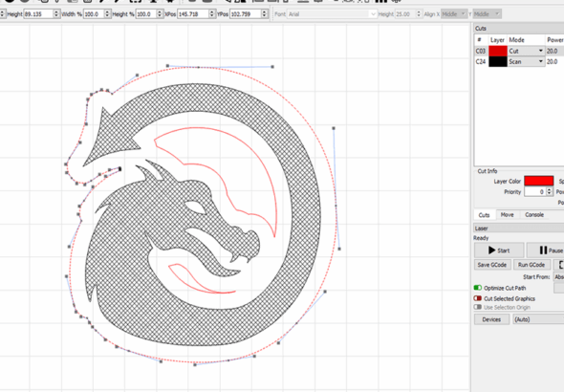This screenshot has height=392, width=564.
Task: Click the font Height 25.00 spinner arrows
Action: (419, 14)
